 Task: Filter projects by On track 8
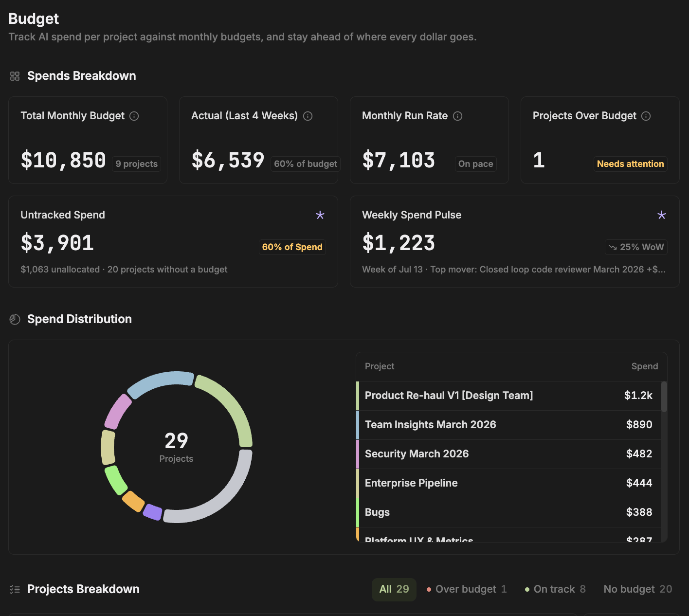555,589
